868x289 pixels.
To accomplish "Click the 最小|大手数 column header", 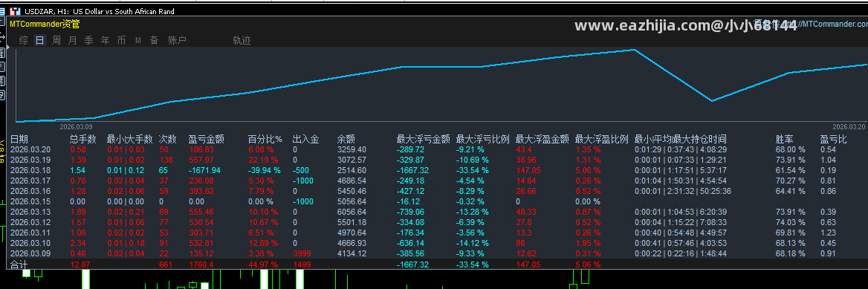I will pos(129,139).
